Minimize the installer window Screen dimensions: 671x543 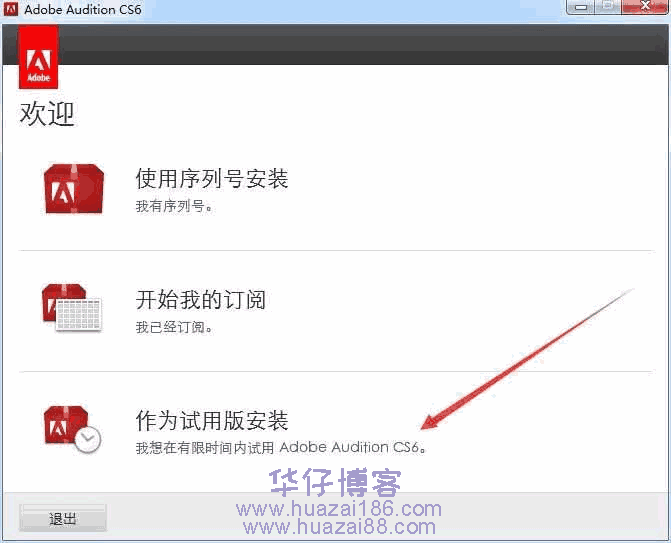pos(581,7)
